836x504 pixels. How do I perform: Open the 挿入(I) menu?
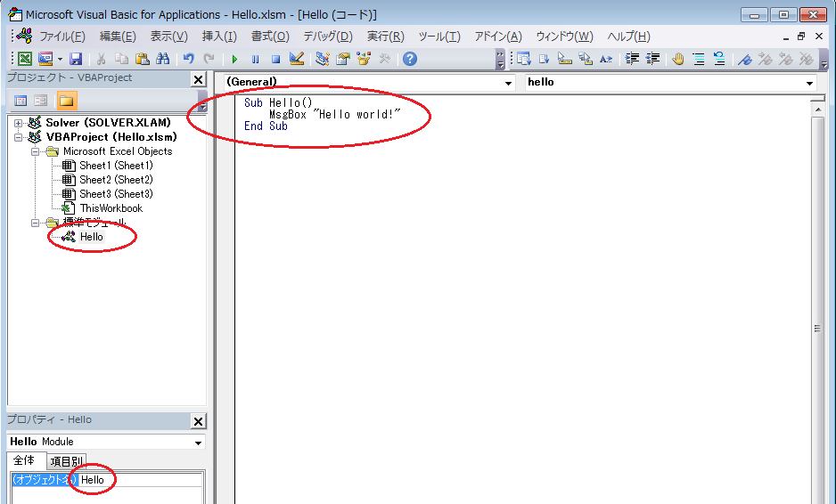(219, 37)
